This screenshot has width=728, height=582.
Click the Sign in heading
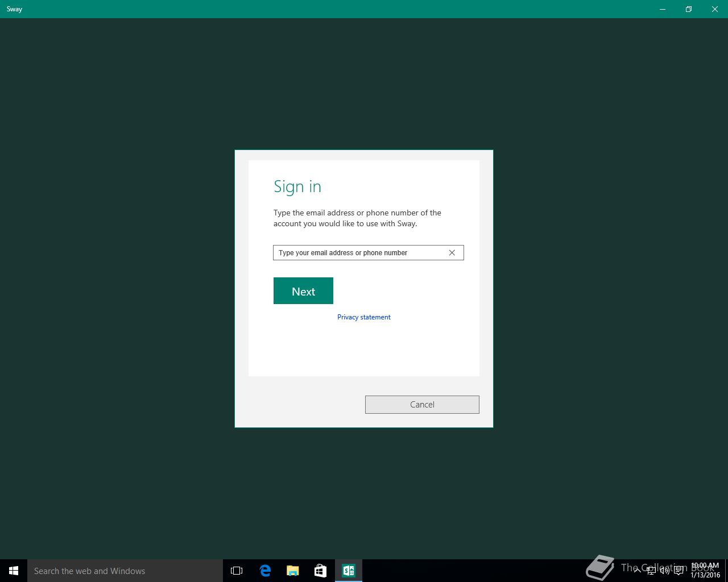297,186
